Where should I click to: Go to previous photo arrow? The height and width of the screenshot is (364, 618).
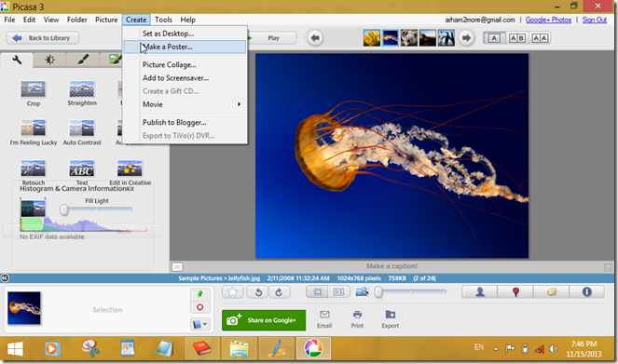coord(315,38)
